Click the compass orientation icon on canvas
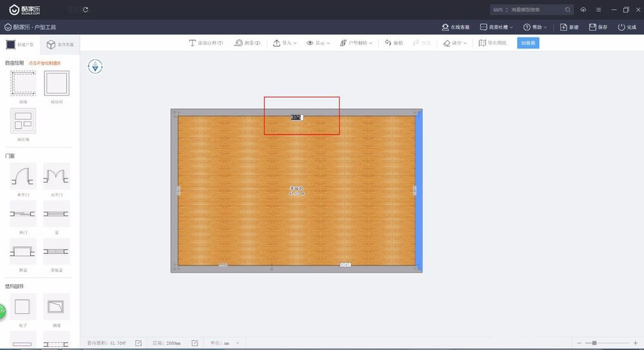Viewport: 644px width, 350px height. (95, 66)
